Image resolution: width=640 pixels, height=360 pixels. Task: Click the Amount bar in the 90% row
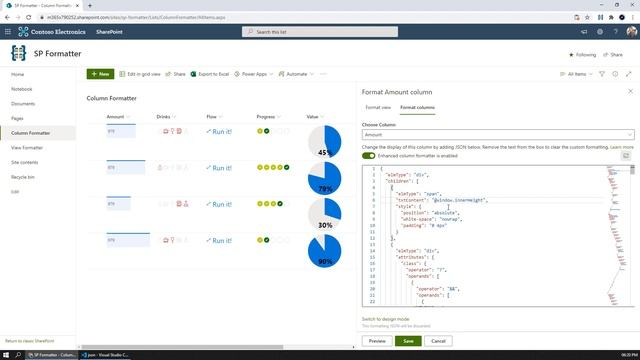tap(128, 240)
